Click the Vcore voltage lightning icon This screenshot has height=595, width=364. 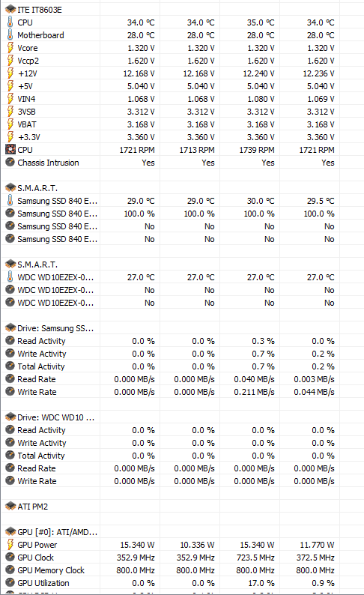(x=10, y=48)
